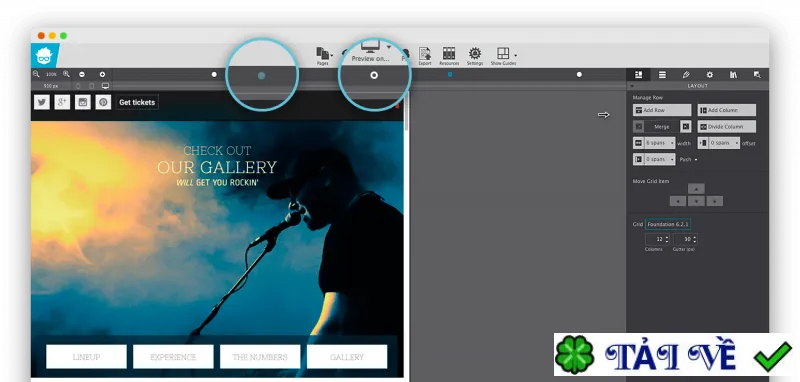Open the list-lines panel tab
Image resolution: width=800 pixels, height=382 pixels.
click(662, 74)
